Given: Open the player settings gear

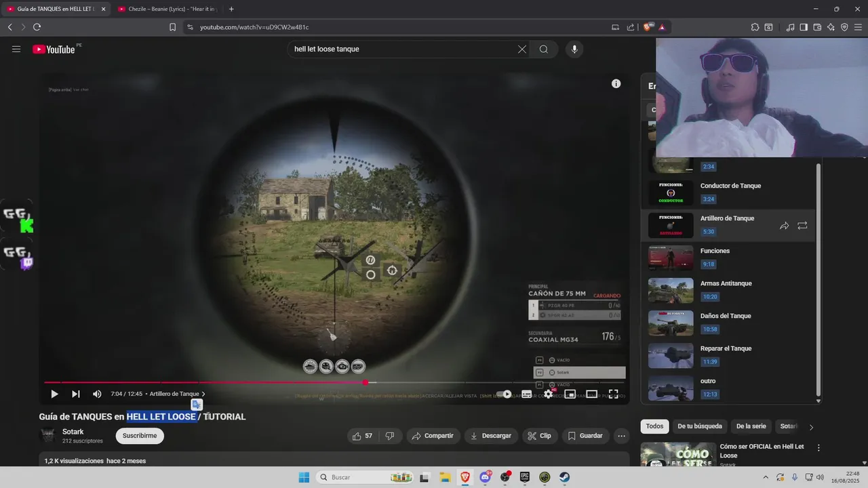Looking at the screenshot, I should tap(548, 394).
